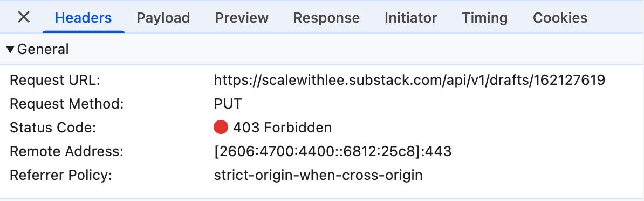Image resolution: width=644 pixels, height=201 pixels.
Task: Open the Payload tab
Action: [x=163, y=18]
